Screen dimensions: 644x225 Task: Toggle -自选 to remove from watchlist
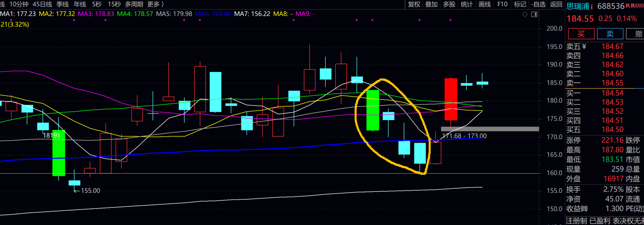(x=538, y=4)
